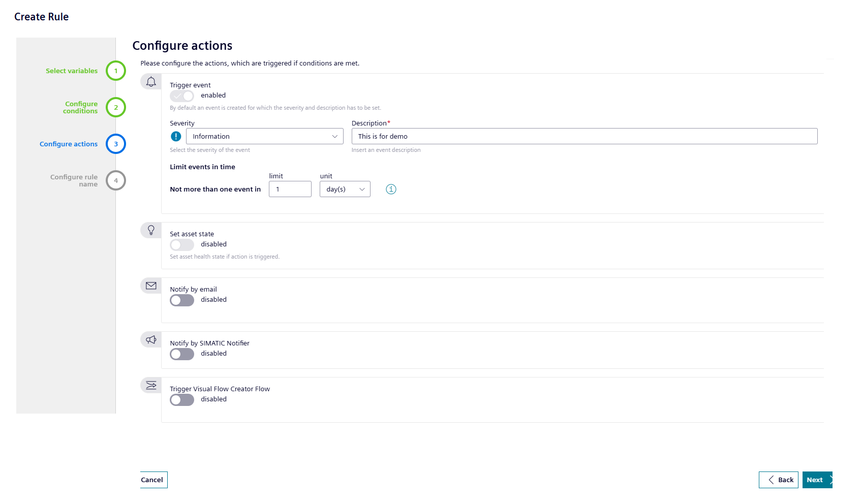This screenshot has width=862, height=504.
Task: Expand the unit dropdown set to day(s)
Action: (x=345, y=189)
